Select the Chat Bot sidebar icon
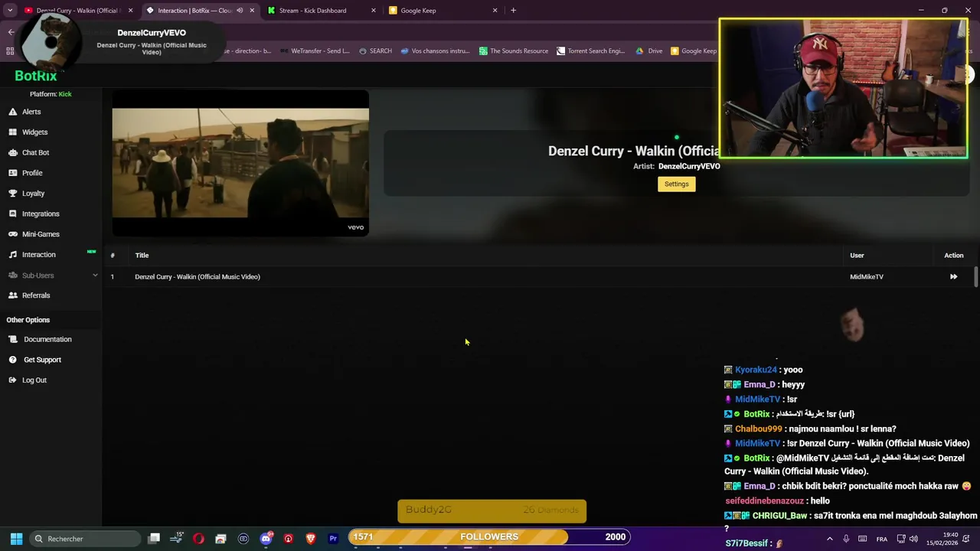The height and width of the screenshot is (551, 980). (13, 152)
